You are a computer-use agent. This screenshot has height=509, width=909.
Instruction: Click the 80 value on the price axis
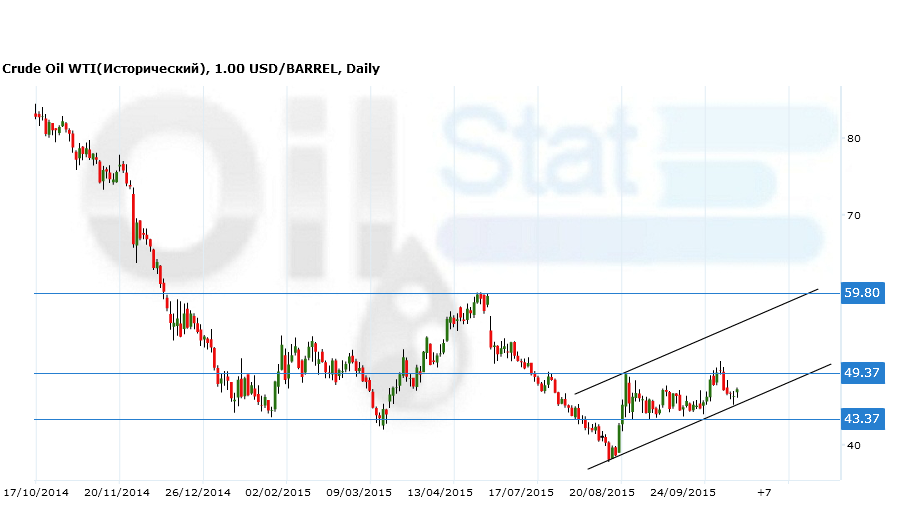(x=854, y=139)
